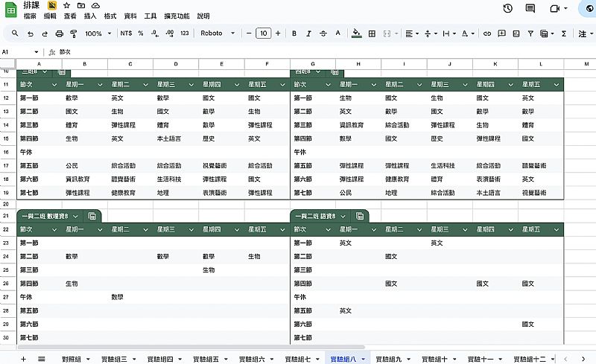Expand the 一與二班 數理資B table menu
Image resolution: width=596 pixels, height=364 pixels.
pos(75,216)
